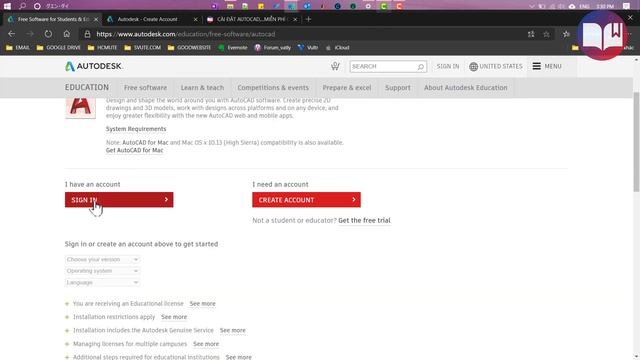This screenshot has height=360, width=640.
Task: Open the Operating system dropdown
Action: (x=102, y=271)
